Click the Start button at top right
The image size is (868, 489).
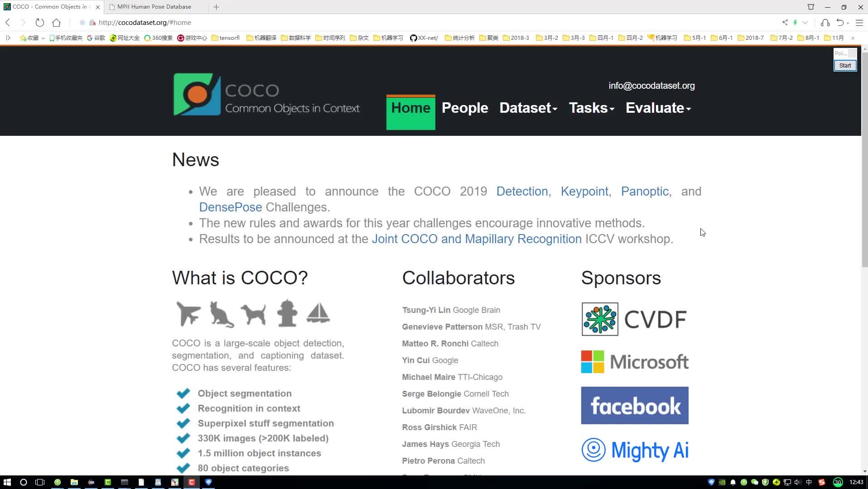(x=845, y=66)
